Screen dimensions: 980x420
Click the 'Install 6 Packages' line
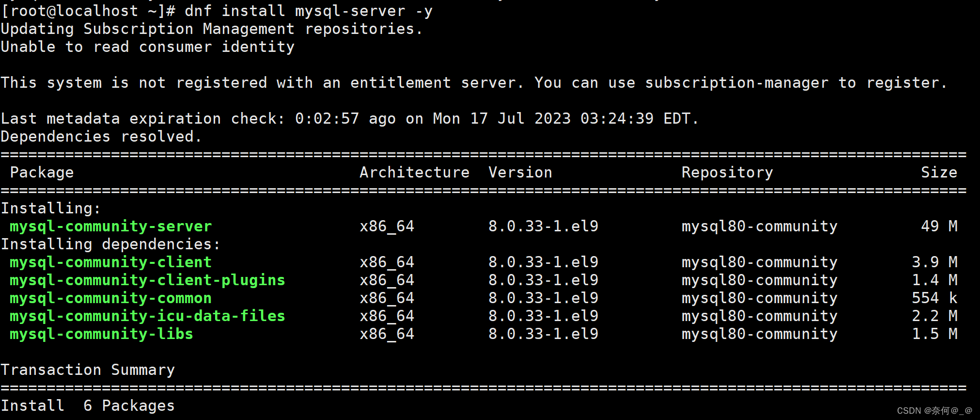88,406
